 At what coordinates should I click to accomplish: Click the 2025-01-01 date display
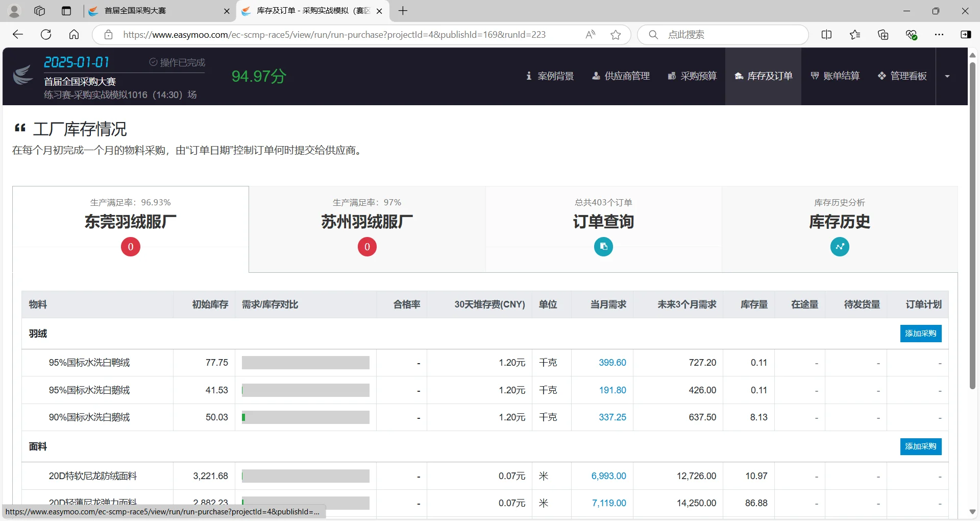77,62
